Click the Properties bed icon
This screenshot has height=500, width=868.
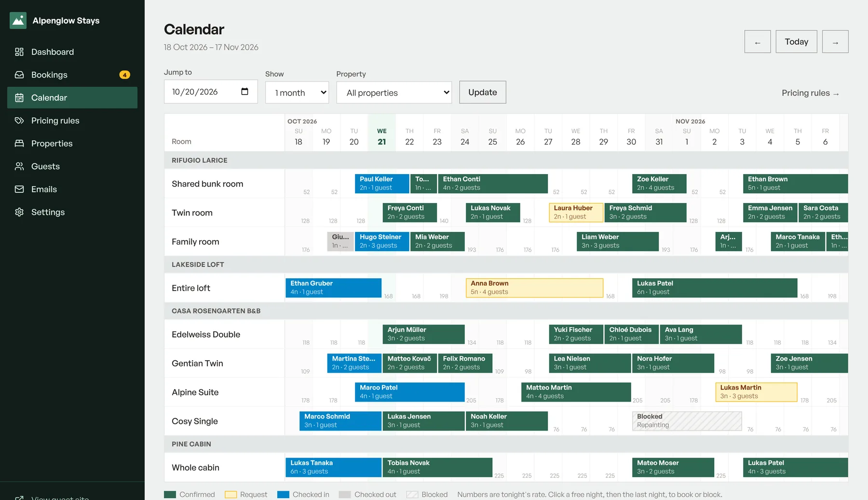19,143
